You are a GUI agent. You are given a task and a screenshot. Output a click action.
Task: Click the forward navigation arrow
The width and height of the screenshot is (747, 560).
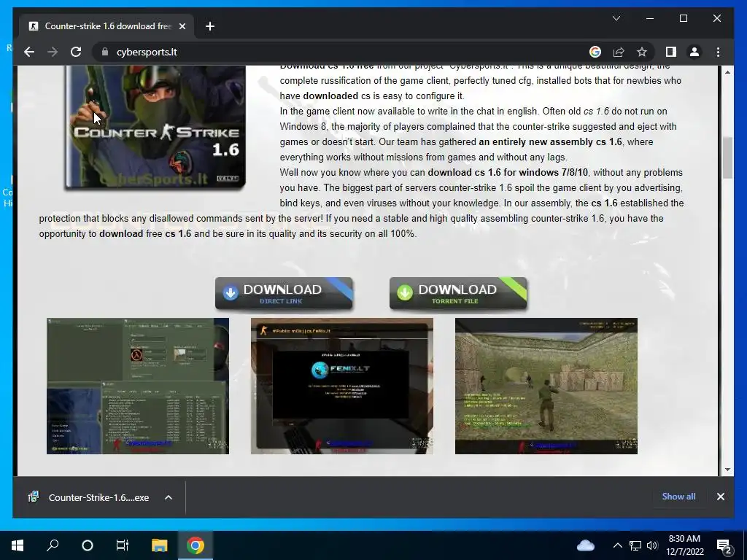pyautogui.click(x=53, y=52)
